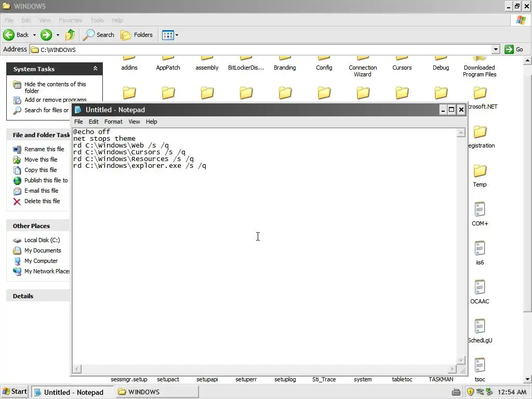532x399 pixels.
Task: Go up one folder level
Action: (70, 35)
